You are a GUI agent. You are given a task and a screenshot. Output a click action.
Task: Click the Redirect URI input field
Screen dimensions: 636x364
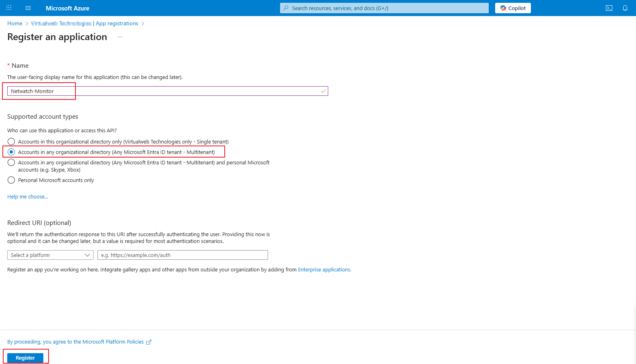183,255
